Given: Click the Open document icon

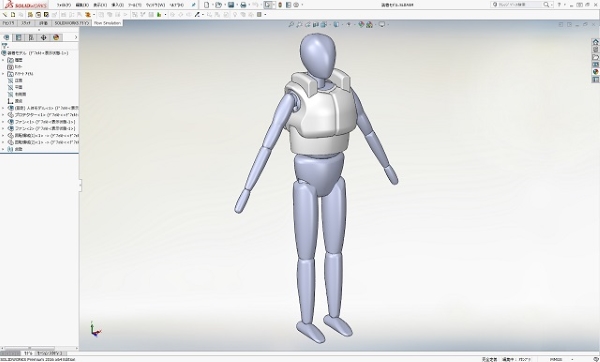Looking at the screenshot, I should click(218, 5).
